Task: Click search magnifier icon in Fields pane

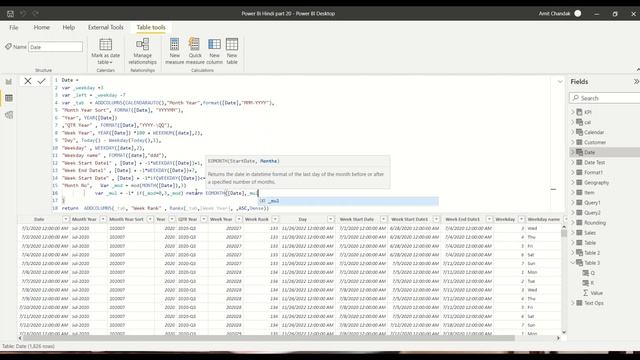Action: [x=576, y=98]
